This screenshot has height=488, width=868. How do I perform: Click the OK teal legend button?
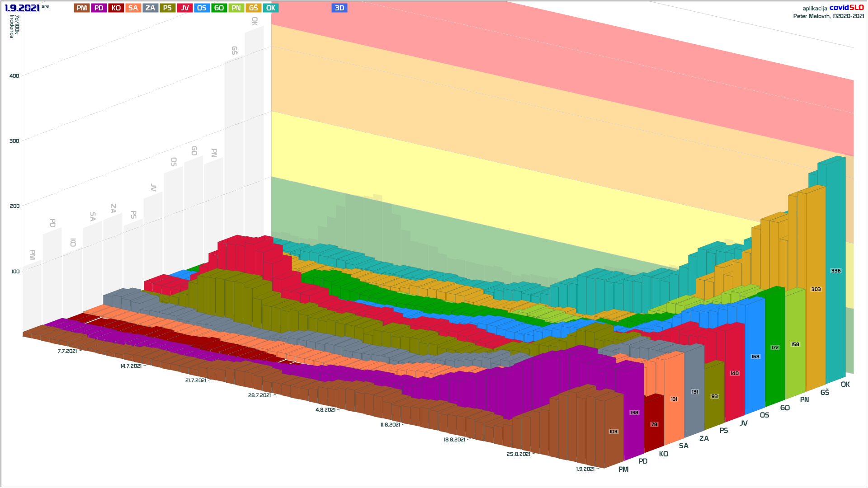pyautogui.click(x=270, y=8)
